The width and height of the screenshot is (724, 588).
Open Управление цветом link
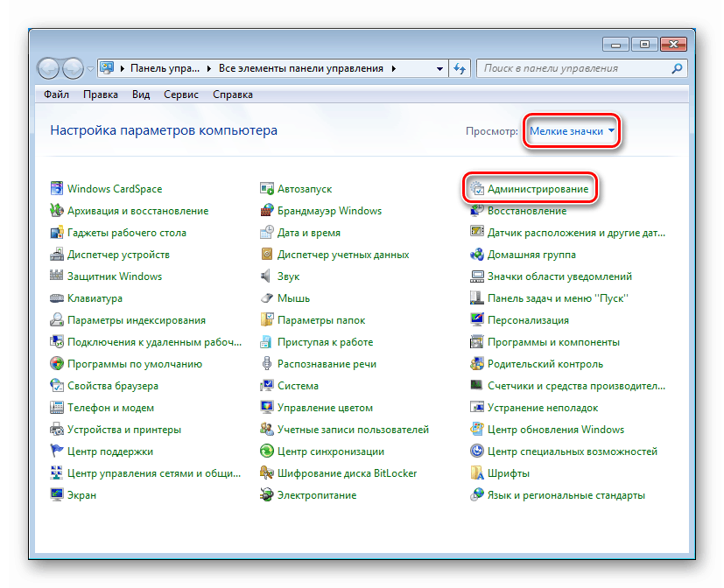point(325,408)
